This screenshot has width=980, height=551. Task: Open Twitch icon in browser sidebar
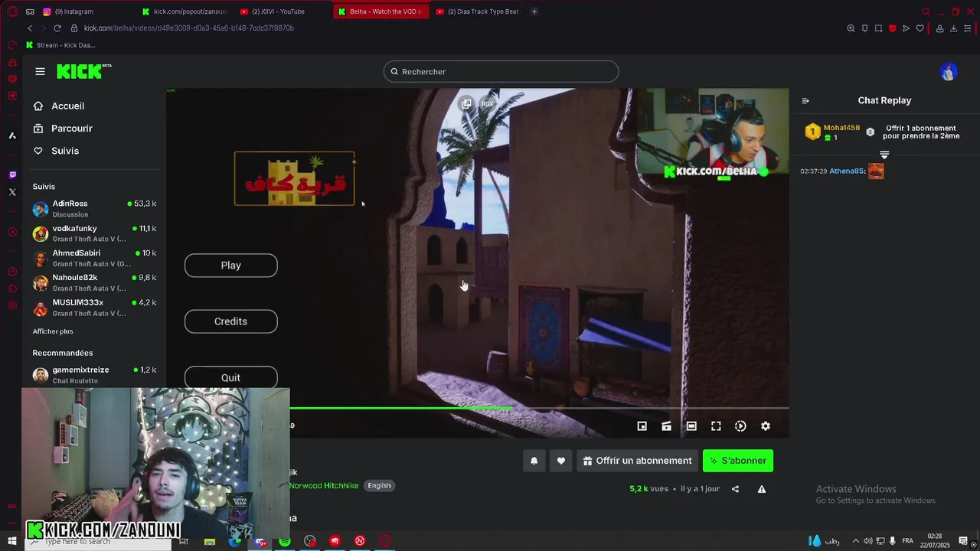click(x=12, y=174)
